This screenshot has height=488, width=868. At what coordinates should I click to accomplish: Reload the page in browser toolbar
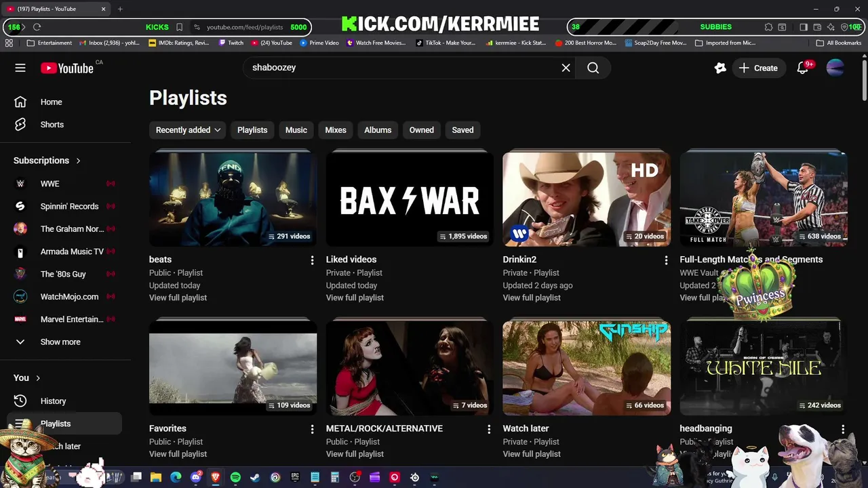[x=37, y=27]
